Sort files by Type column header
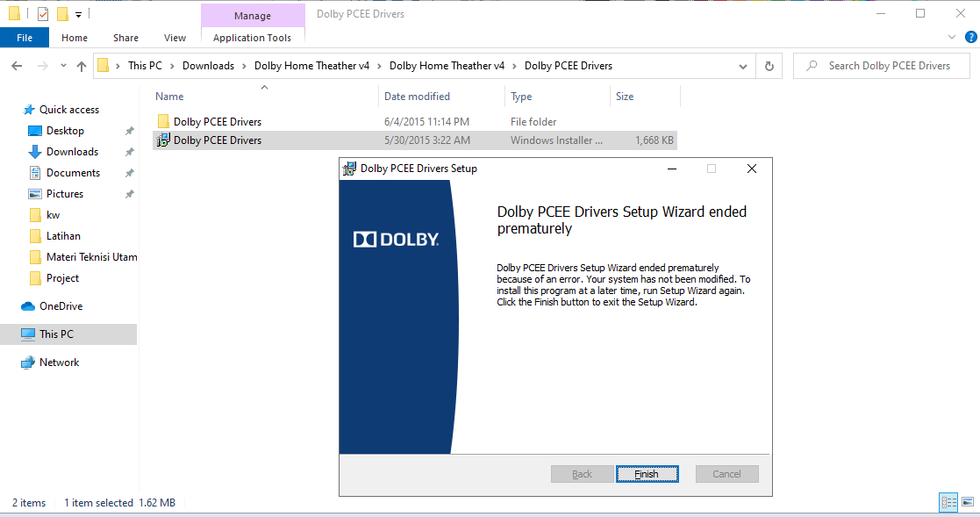This screenshot has width=980, height=517. pos(521,97)
